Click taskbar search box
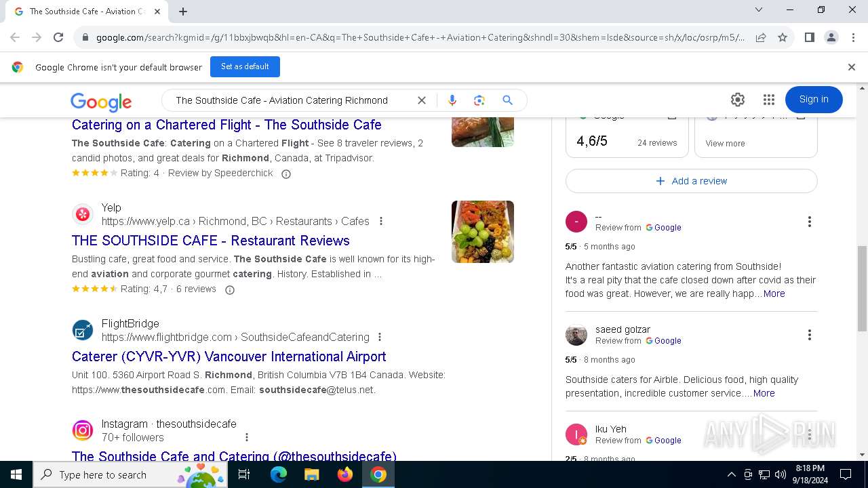This screenshot has height=488, width=868. (130, 474)
